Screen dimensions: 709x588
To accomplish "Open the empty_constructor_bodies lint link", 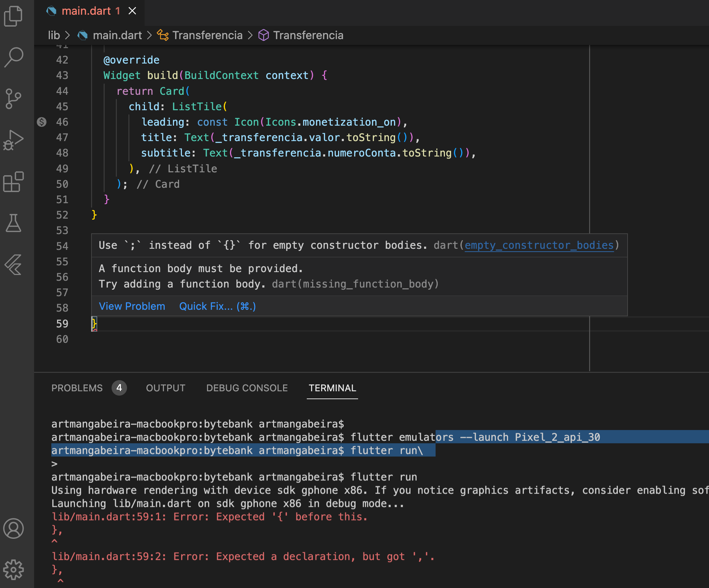I will pyautogui.click(x=539, y=245).
